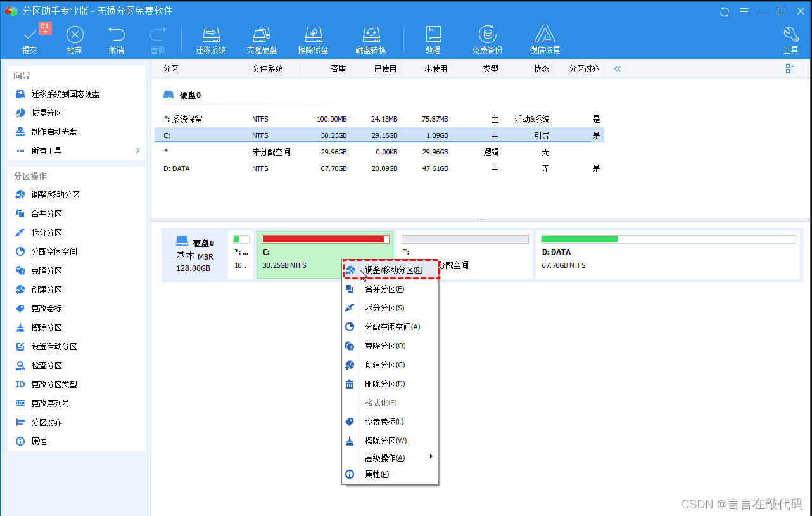Open the 迁移系统 migrate system tool

[x=211, y=39]
